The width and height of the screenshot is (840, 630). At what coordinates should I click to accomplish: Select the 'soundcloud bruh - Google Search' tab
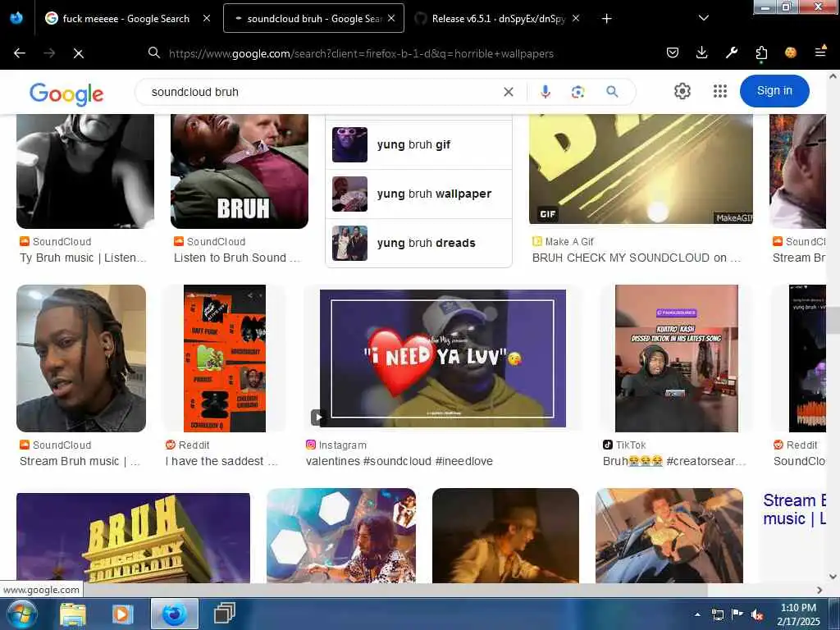coord(313,18)
